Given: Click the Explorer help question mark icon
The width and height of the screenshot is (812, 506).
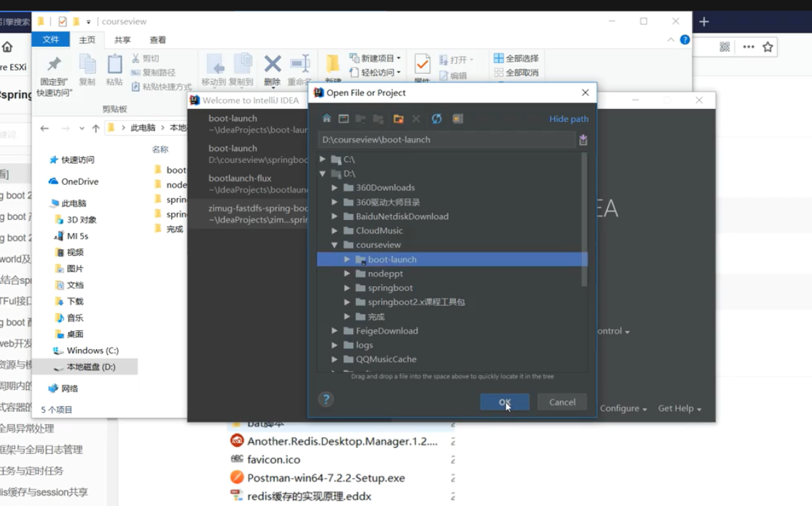Looking at the screenshot, I should coord(685,39).
